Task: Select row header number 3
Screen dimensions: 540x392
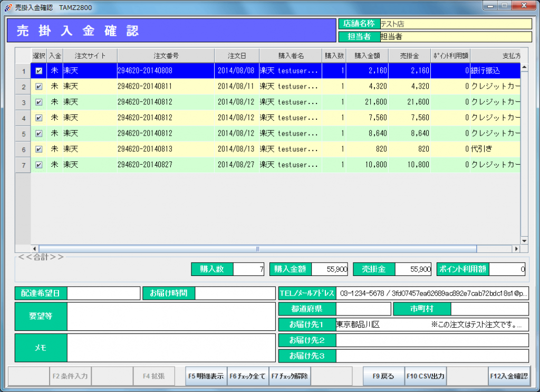Action: point(23,102)
